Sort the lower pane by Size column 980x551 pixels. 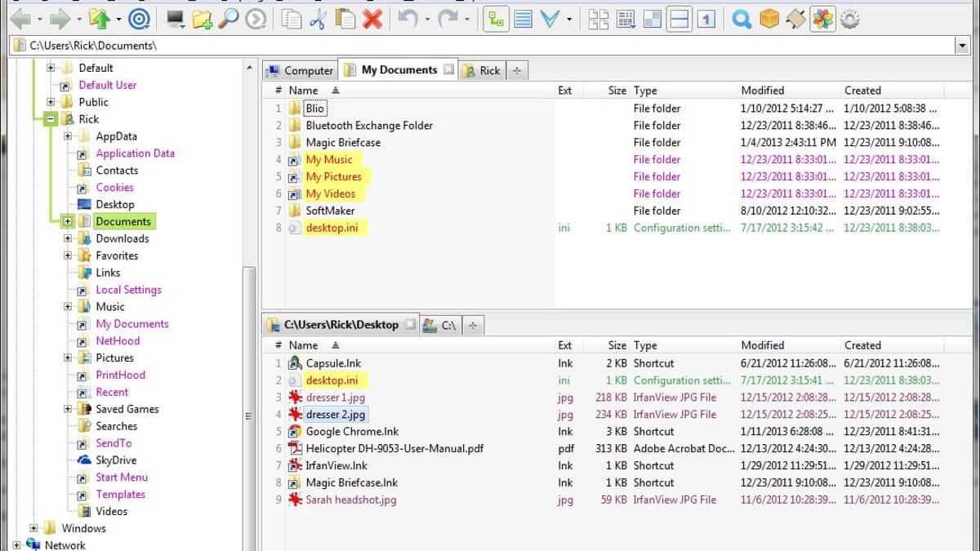tap(617, 345)
